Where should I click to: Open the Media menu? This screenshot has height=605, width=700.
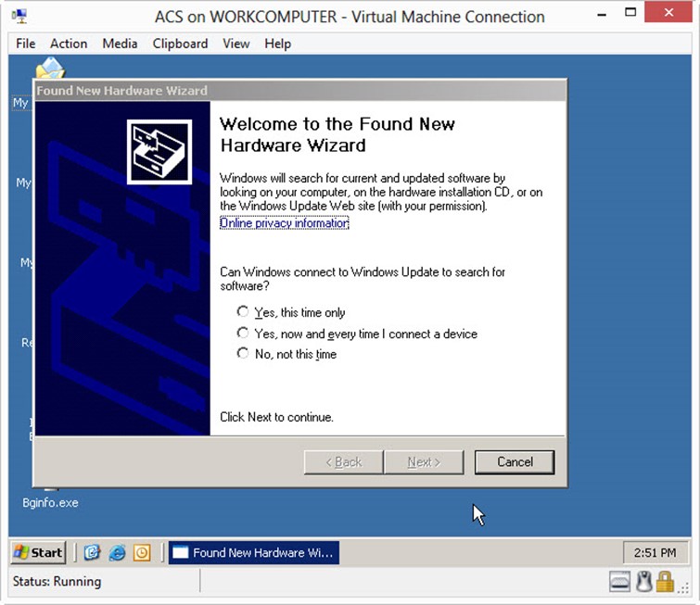tap(120, 44)
